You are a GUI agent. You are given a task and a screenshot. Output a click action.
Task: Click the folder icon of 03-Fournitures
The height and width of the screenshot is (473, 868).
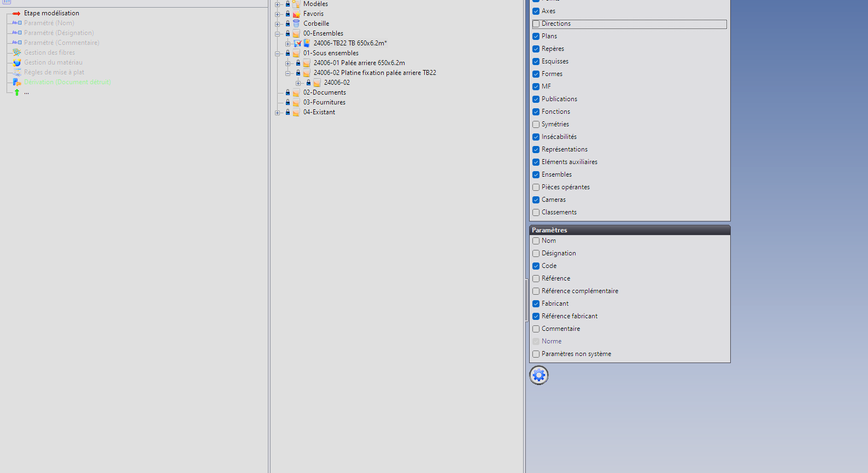click(x=296, y=102)
